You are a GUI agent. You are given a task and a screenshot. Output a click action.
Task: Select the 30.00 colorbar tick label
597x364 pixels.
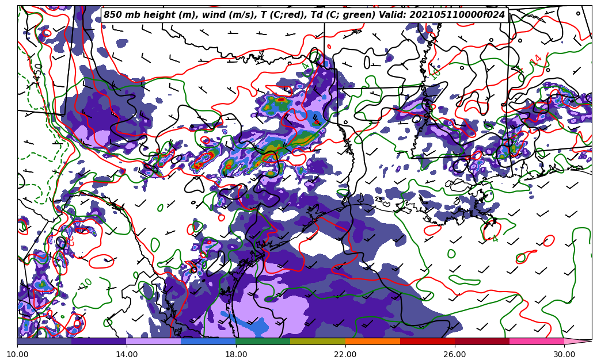(564, 354)
